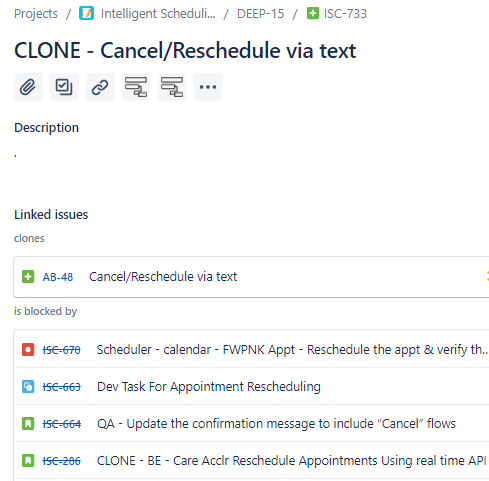Screen dimensions: 489x481
Task: Click the link issue chain icon
Action: click(100, 87)
